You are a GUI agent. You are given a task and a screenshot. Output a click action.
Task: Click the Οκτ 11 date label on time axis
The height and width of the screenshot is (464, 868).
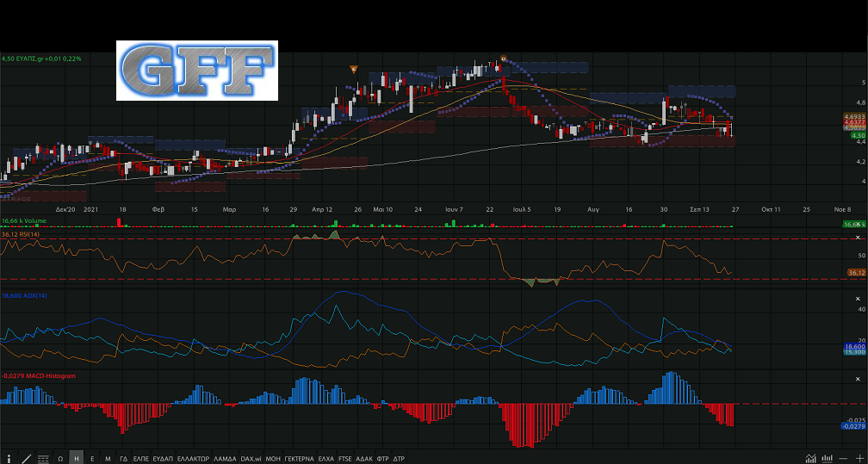tap(771, 210)
